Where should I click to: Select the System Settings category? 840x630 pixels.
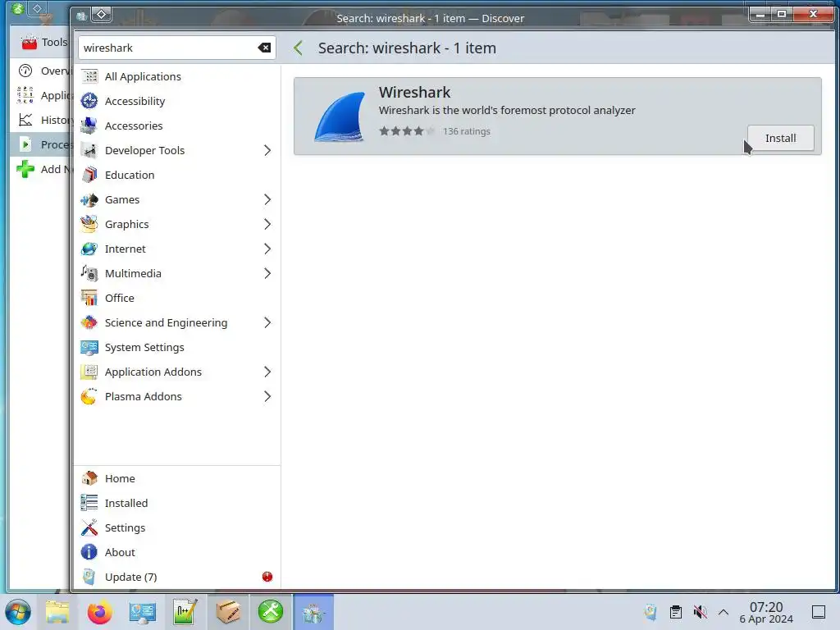pos(177,348)
